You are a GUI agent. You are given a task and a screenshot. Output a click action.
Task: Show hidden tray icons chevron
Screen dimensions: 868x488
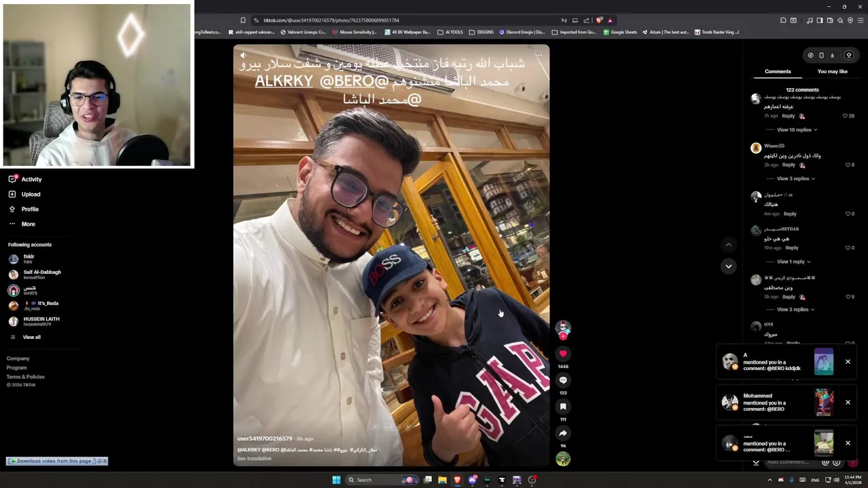click(770, 480)
